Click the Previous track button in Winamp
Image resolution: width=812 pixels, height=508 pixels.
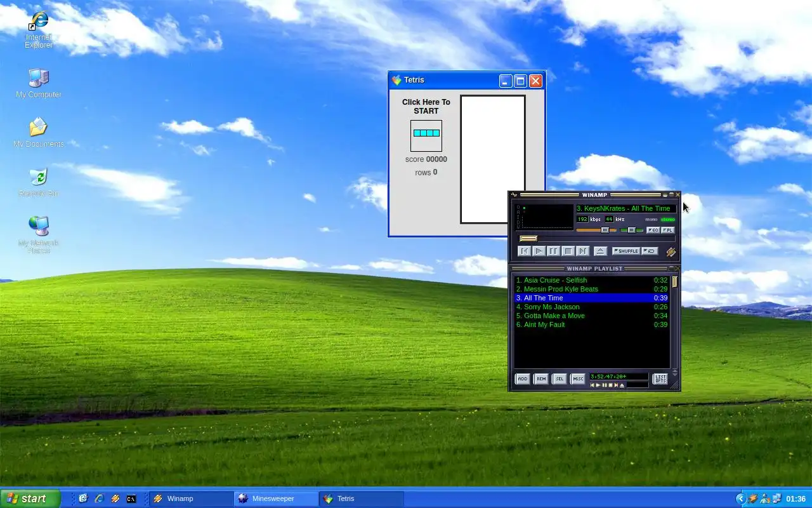coord(524,251)
